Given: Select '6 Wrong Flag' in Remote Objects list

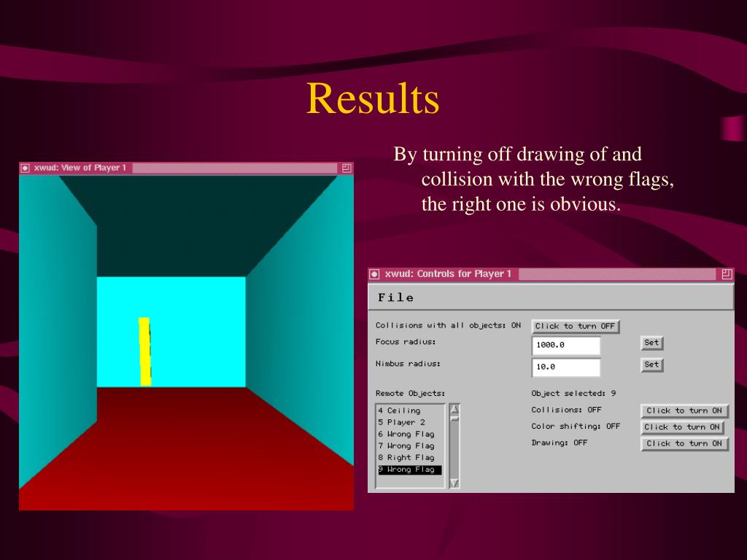Looking at the screenshot, I should 410,435.
